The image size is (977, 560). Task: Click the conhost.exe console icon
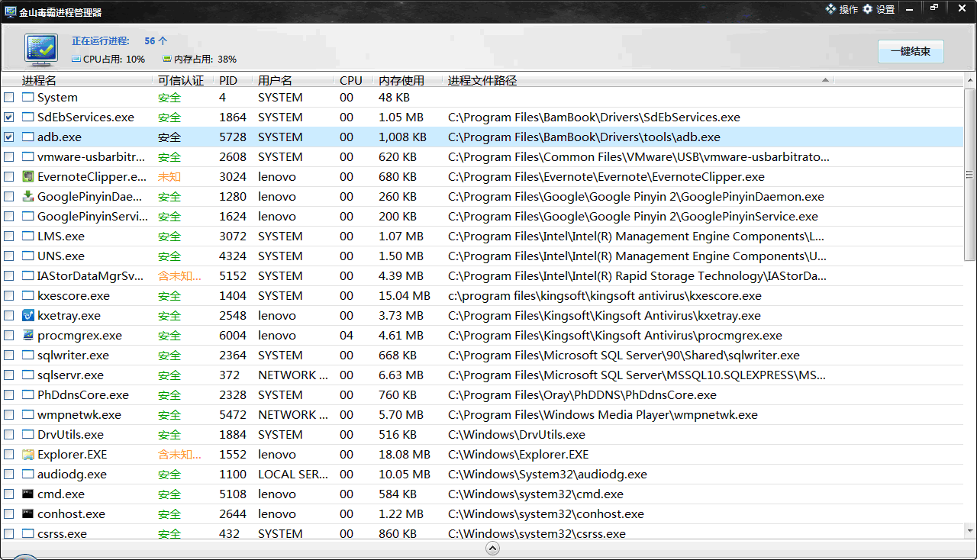tap(28, 514)
